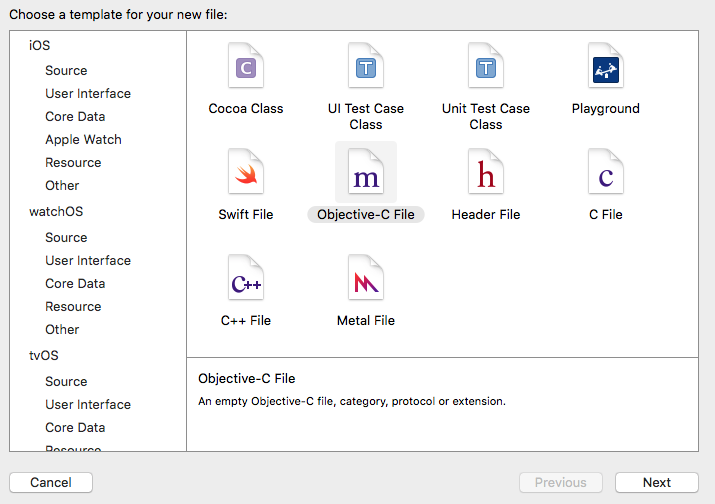Click the Objective-C File 'm' icon
The height and width of the screenshot is (504, 715).
pos(366,171)
